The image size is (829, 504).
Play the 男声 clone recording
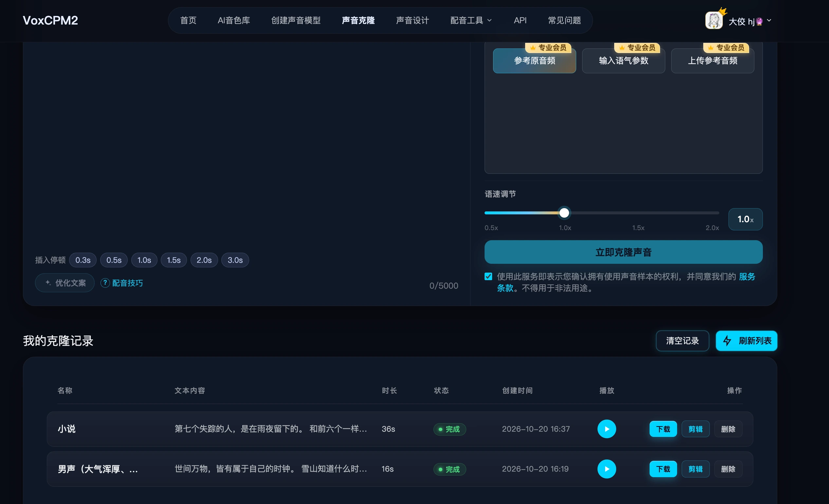tap(607, 469)
